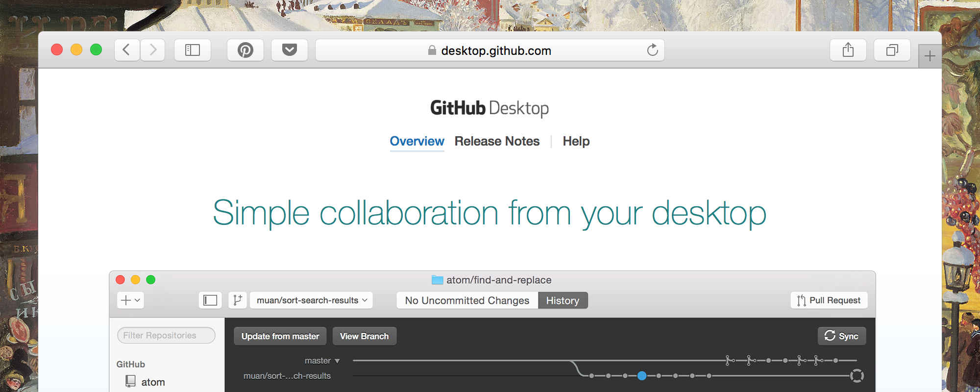
Task: Click the Pinterest extension button
Action: click(245, 50)
